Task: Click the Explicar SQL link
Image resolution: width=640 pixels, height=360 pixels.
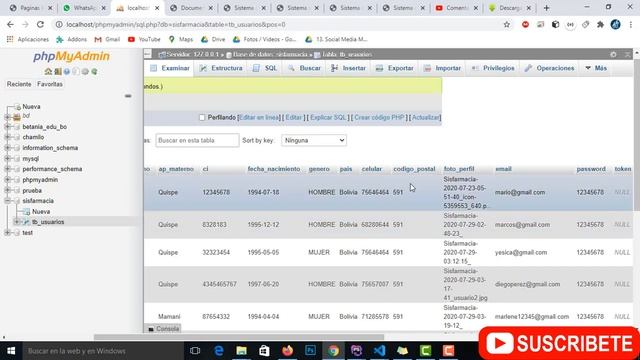Action: (328, 118)
